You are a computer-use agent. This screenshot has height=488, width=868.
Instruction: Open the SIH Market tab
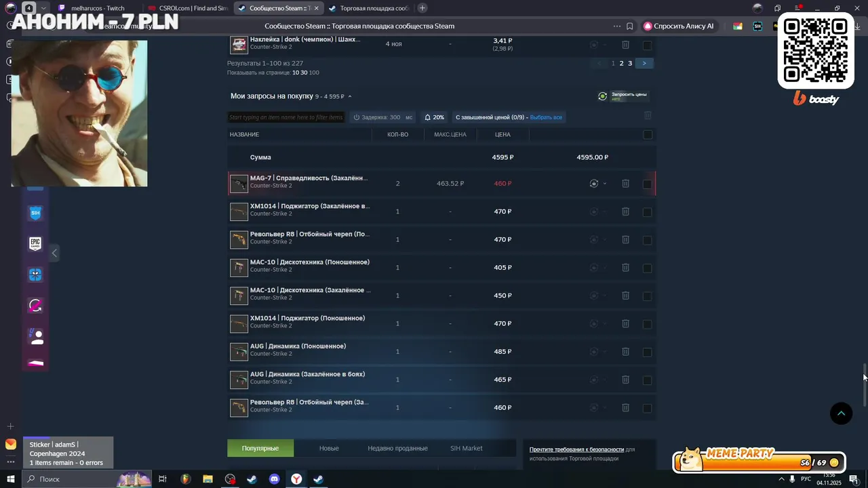point(467,448)
